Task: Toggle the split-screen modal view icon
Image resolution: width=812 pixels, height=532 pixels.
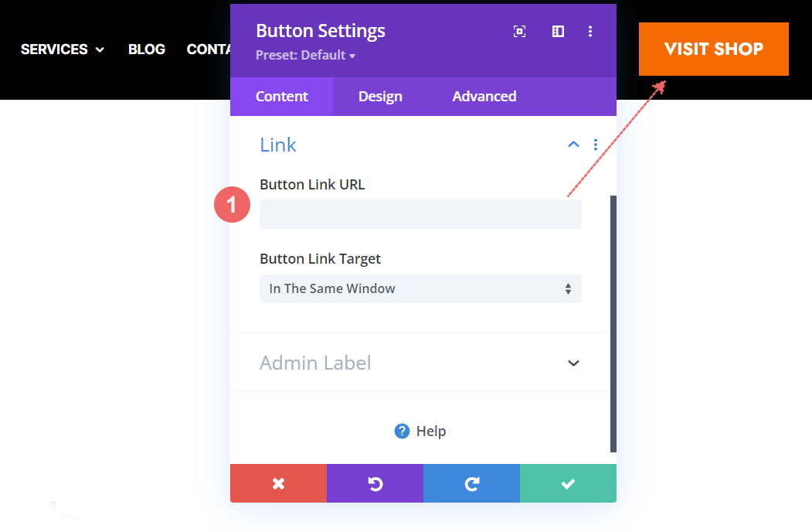Action: coord(558,32)
